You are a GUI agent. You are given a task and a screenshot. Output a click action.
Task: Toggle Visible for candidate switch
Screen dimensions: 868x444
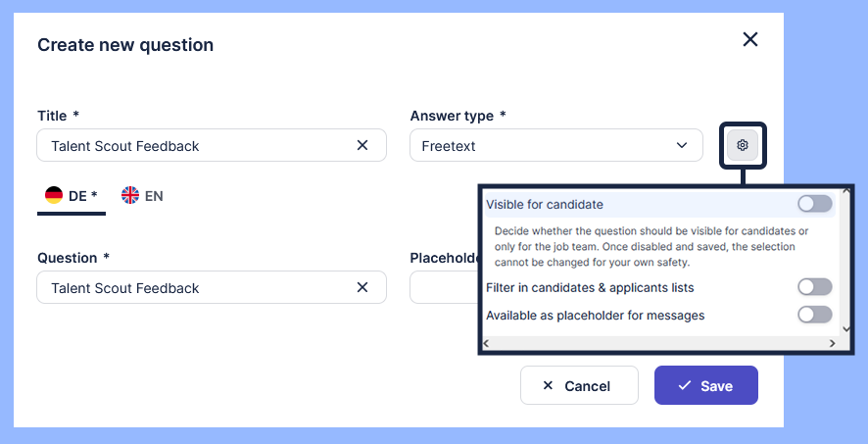tap(814, 204)
